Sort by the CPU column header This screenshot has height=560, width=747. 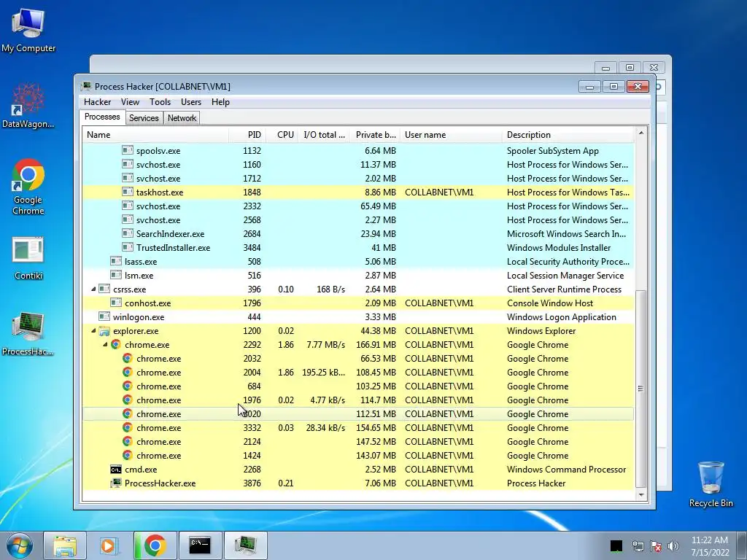coord(282,135)
